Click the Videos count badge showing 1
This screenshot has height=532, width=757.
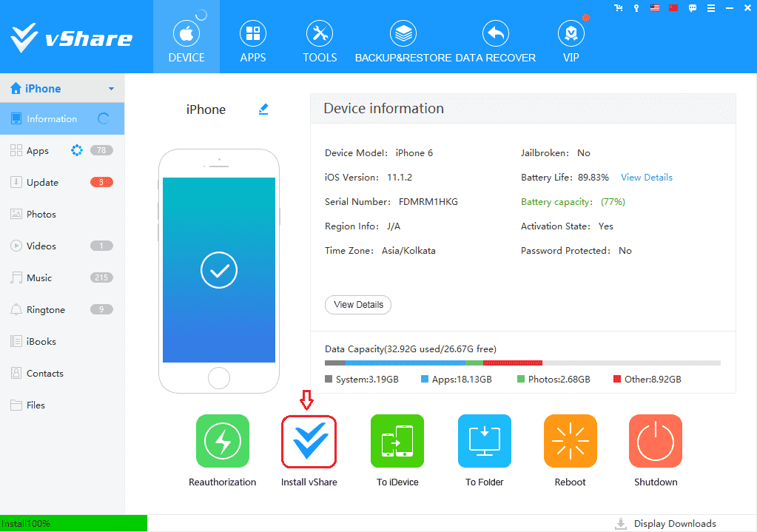point(101,246)
